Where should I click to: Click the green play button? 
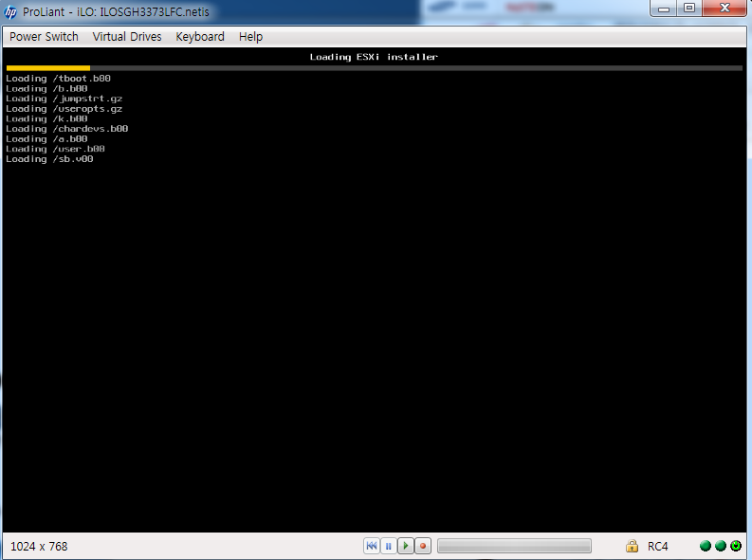[x=406, y=546]
